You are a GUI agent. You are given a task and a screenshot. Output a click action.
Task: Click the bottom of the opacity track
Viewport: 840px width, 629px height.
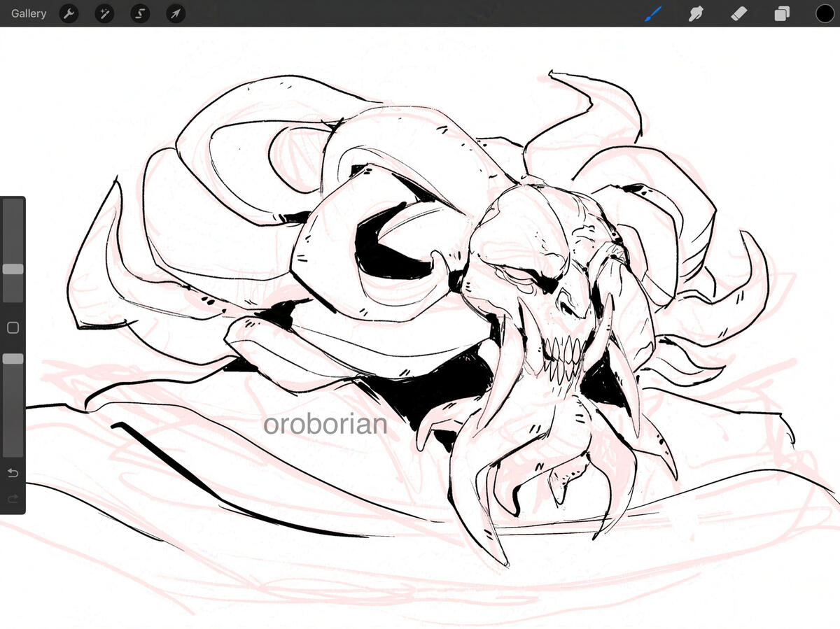(x=13, y=451)
